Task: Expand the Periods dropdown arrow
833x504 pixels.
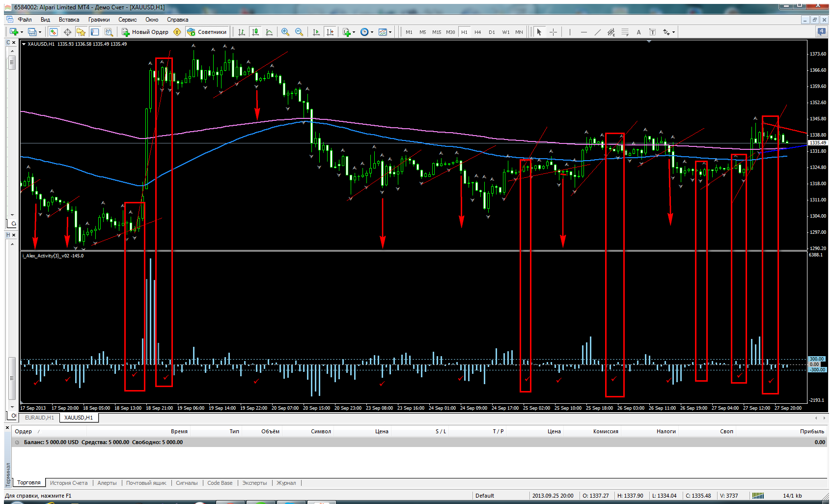Action: (372, 32)
